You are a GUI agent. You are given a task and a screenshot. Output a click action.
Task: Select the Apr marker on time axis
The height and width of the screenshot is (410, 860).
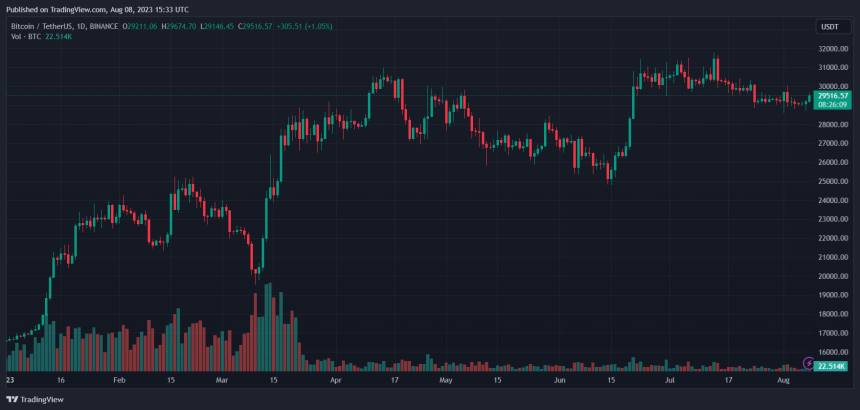(x=336, y=381)
